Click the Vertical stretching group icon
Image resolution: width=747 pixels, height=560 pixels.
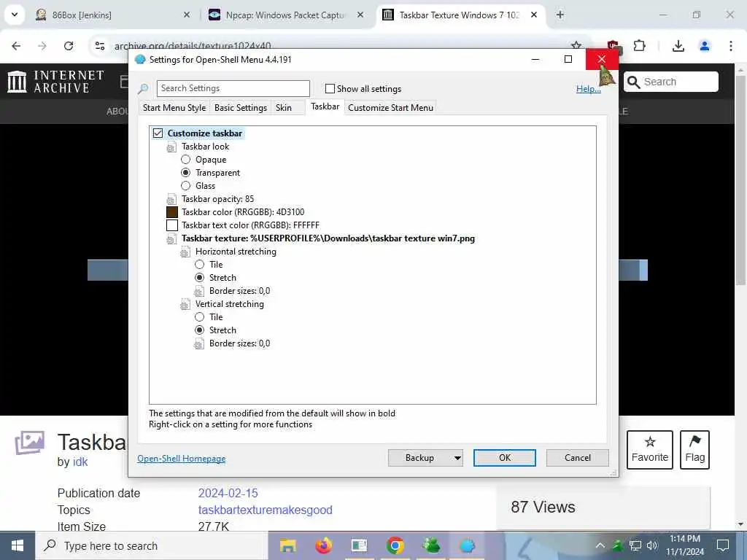point(185,305)
